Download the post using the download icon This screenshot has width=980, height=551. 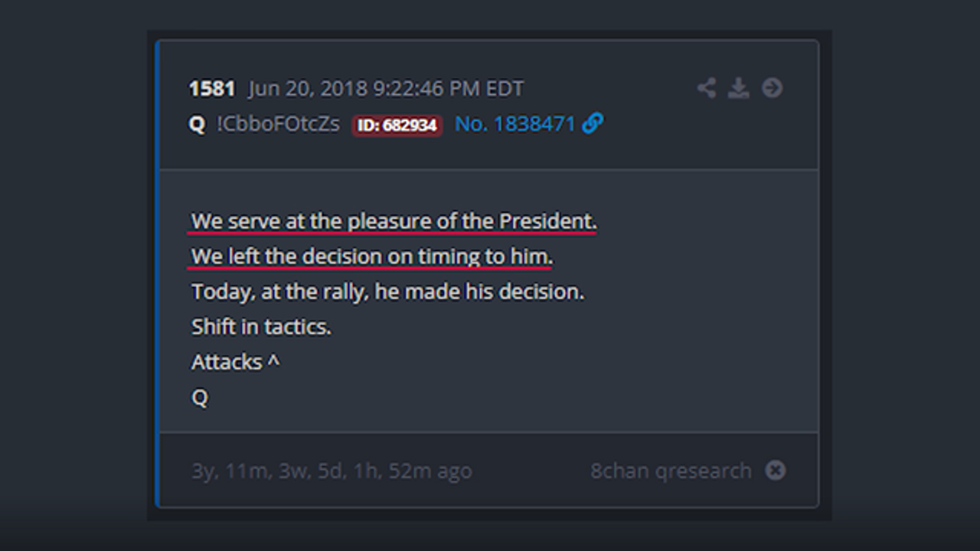coord(738,88)
